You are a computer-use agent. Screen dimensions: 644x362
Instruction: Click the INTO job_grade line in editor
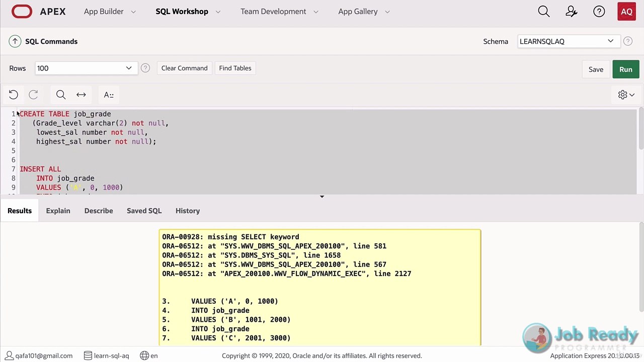pyautogui.click(x=65, y=178)
